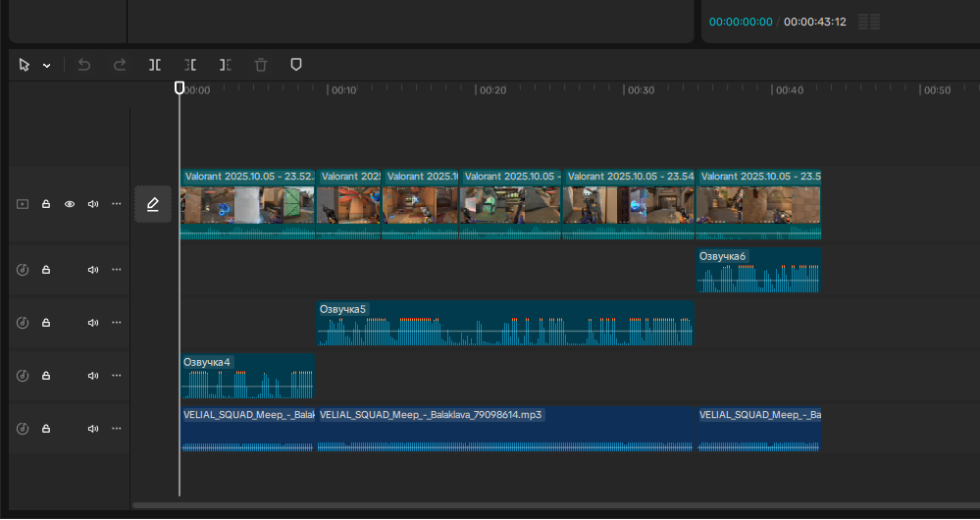Select the Озвучка4 voiceover clip
Image resolution: width=980 pixels, height=520 pixels.
pos(247,376)
